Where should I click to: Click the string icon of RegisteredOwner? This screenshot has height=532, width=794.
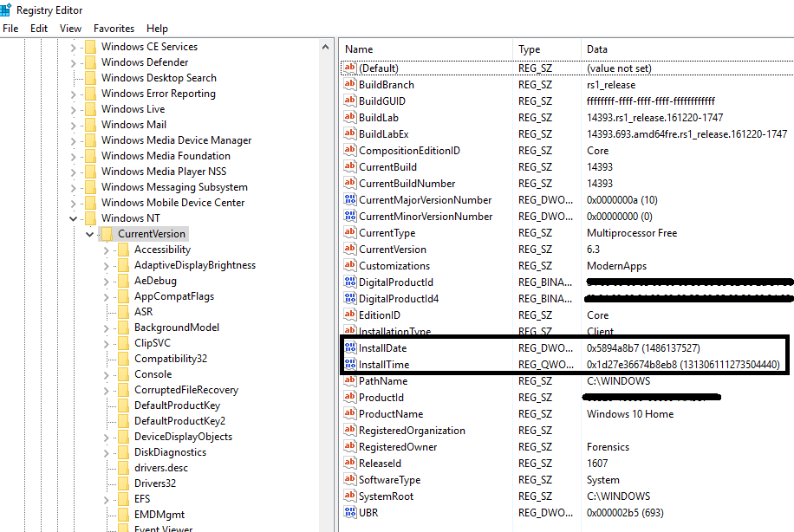coord(350,446)
